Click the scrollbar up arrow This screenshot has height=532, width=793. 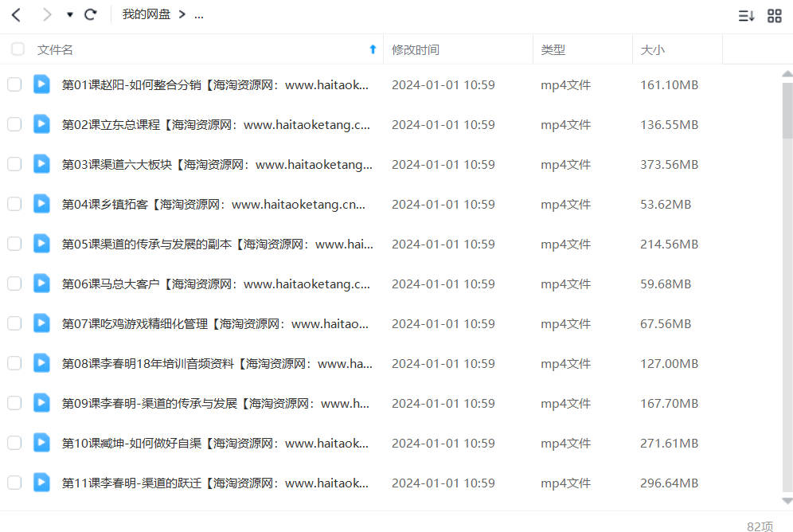pyautogui.click(x=787, y=74)
